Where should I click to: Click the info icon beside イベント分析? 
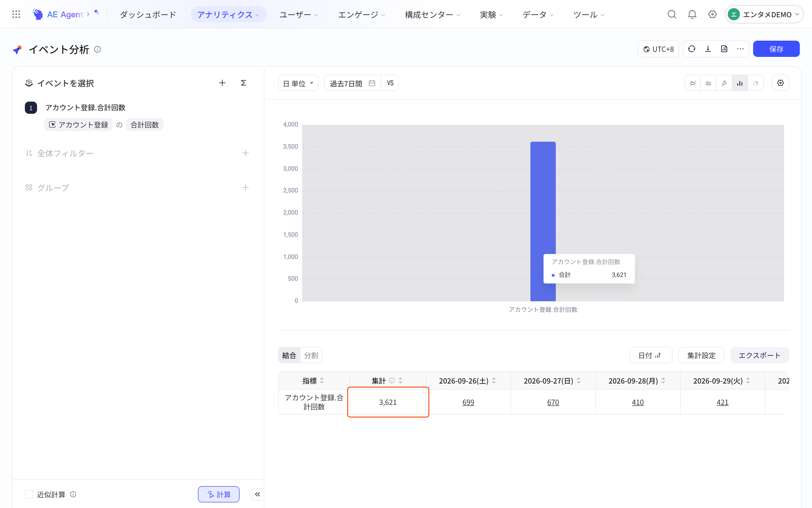(97, 49)
